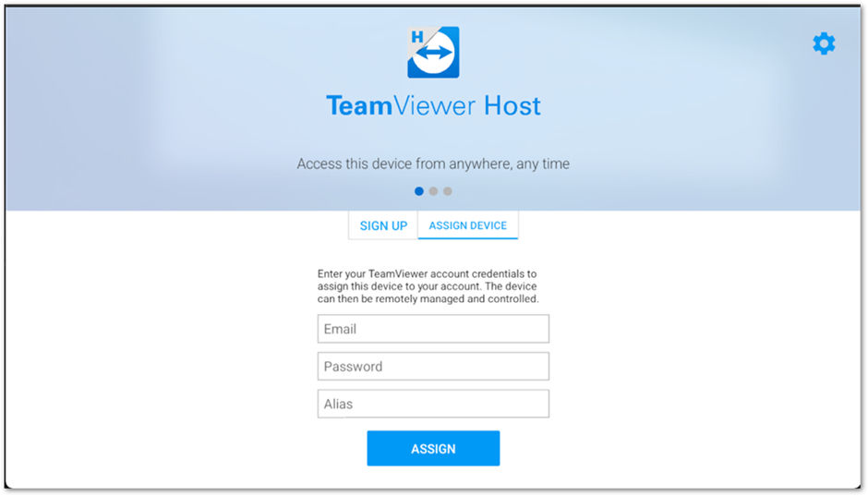Click the 'TeamViewer Host' title text
Viewport: 868px width, 496px height.
click(433, 105)
